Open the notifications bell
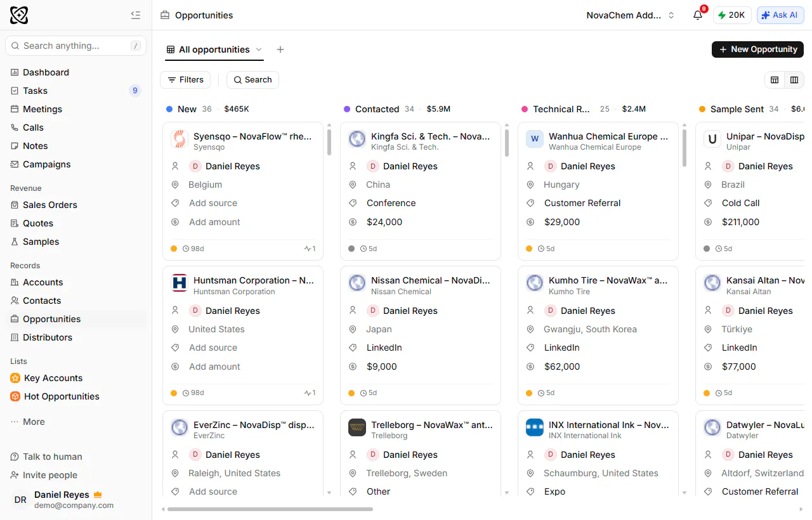Image resolution: width=812 pixels, height=520 pixels. tap(698, 15)
